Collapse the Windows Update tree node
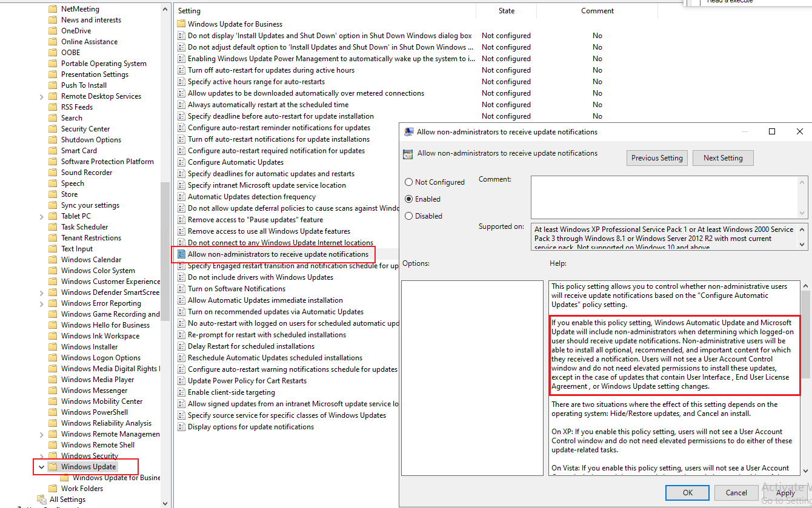 (41, 467)
